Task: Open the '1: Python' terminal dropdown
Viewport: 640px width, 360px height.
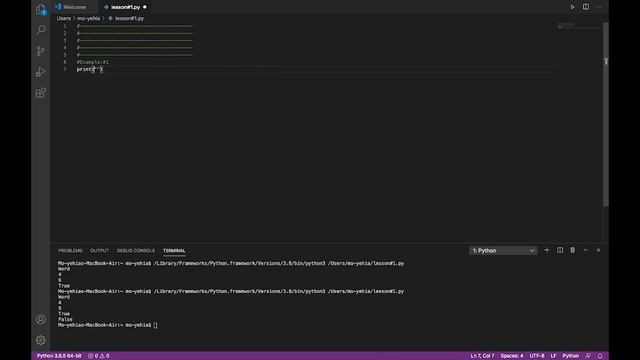Action: pyautogui.click(x=503, y=251)
